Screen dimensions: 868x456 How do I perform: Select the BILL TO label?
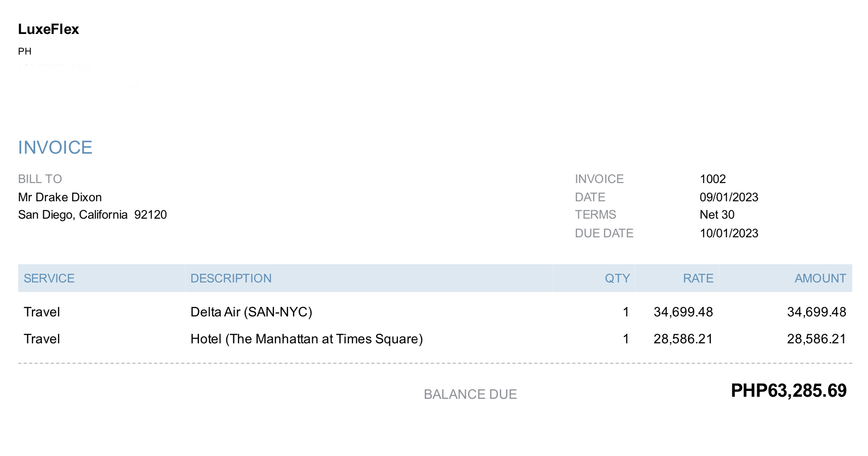40,179
